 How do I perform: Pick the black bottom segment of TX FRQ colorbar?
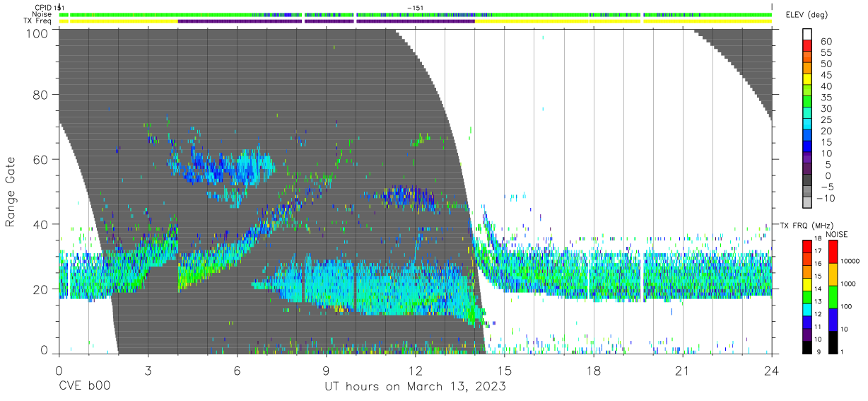[x=809, y=347]
